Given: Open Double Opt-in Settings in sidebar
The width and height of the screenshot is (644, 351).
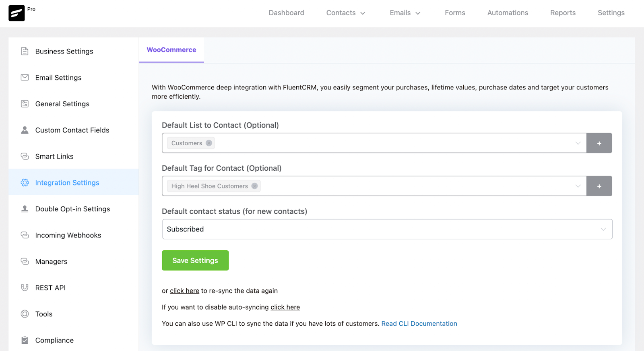Looking at the screenshot, I should pyautogui.click(x=72, y=209).
